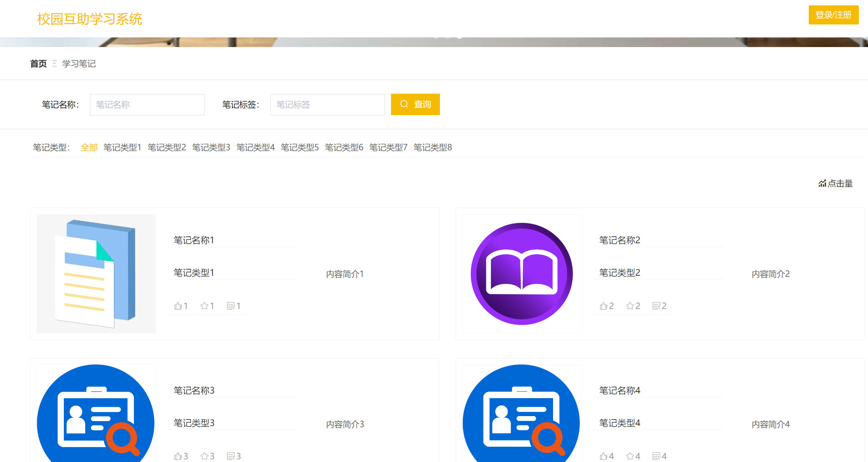Focus the 笔记标签 tag input field
The height and width of the screenshot is (462, 868).
click(327, 105)
